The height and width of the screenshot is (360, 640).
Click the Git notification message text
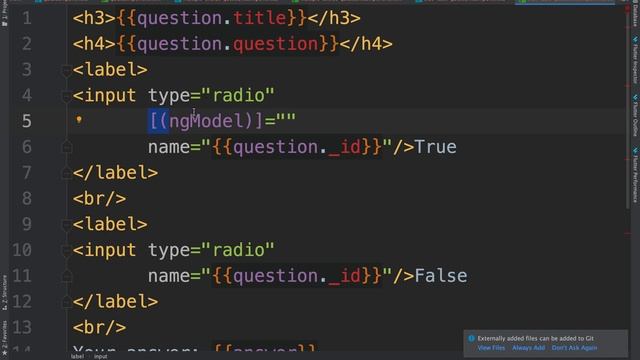536,338
